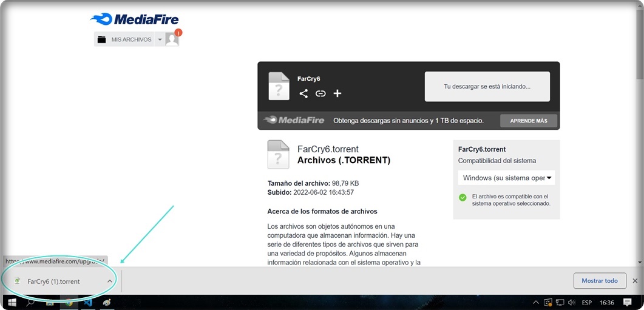Open the MIS ARCHIVOS menu
The image size is (644, 310).
click(x=124, y=39)
